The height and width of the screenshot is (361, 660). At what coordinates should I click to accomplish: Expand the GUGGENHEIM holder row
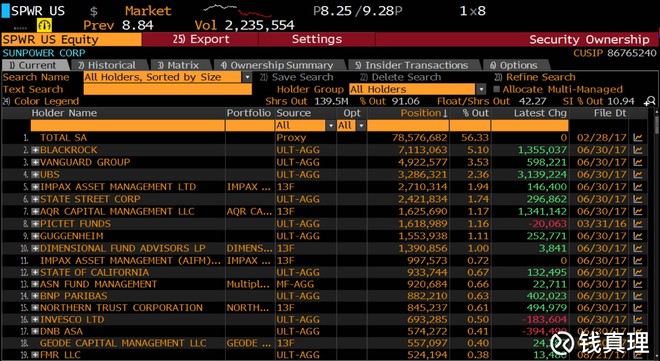coord(35,236)
